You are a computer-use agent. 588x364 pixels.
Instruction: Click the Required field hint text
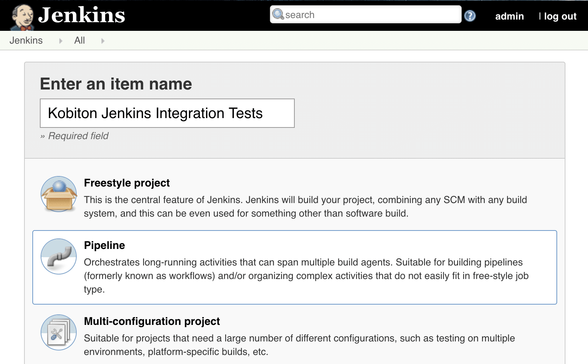[74, 136]
